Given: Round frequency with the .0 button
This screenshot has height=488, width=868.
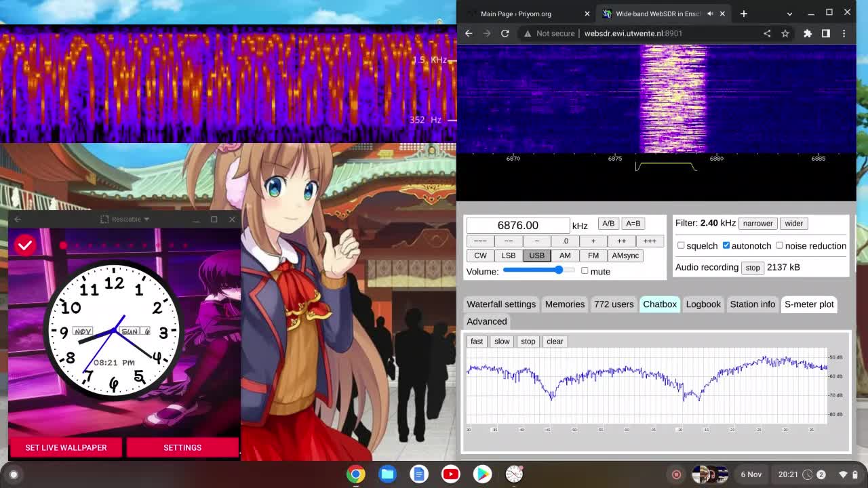Looking at the screenshot, I should point(566,241).
